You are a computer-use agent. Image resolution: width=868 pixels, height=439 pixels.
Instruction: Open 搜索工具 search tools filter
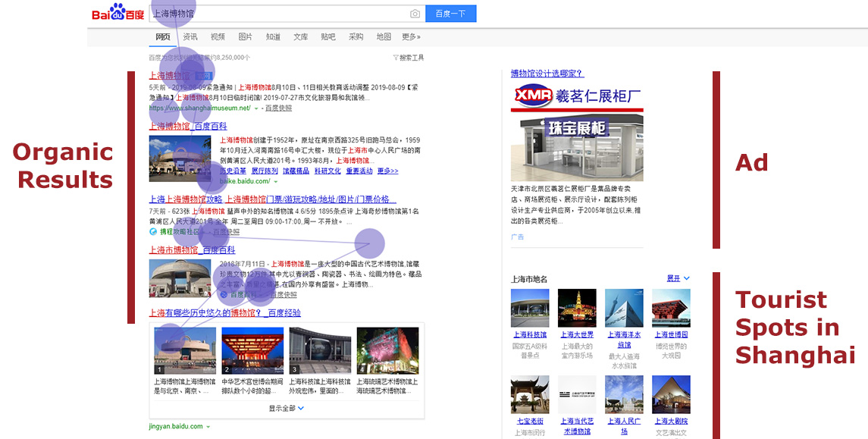410,56
